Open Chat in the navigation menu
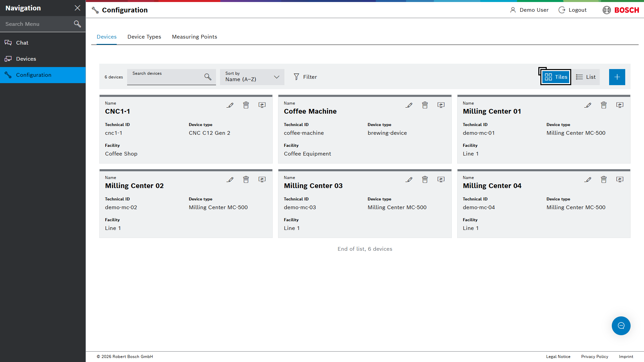The width and height of the screenshot is (644, 362). click(43, 43)
